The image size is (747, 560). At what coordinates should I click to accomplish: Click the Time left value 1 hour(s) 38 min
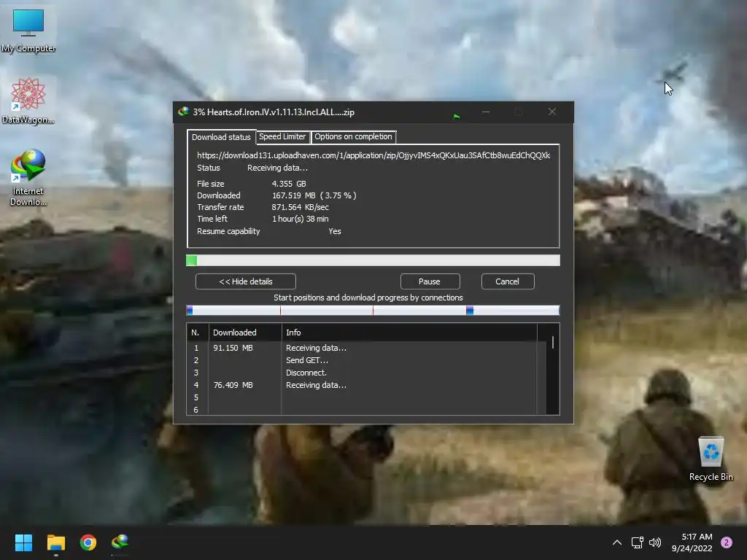[x=300, y=219]
